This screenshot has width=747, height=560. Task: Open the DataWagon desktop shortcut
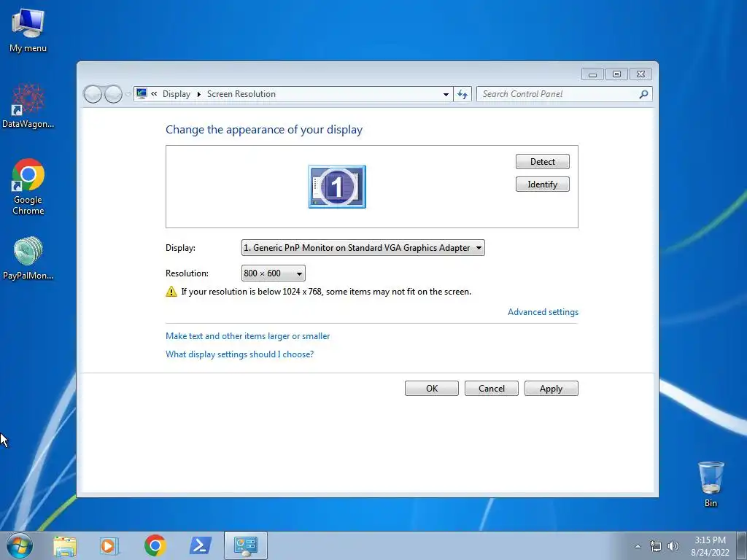click(28, 106)
